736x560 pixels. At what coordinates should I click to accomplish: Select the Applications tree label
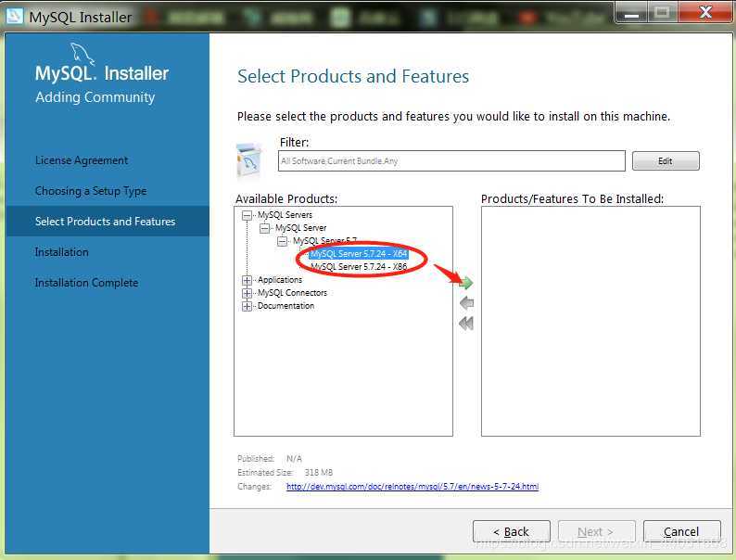[280, 280]
